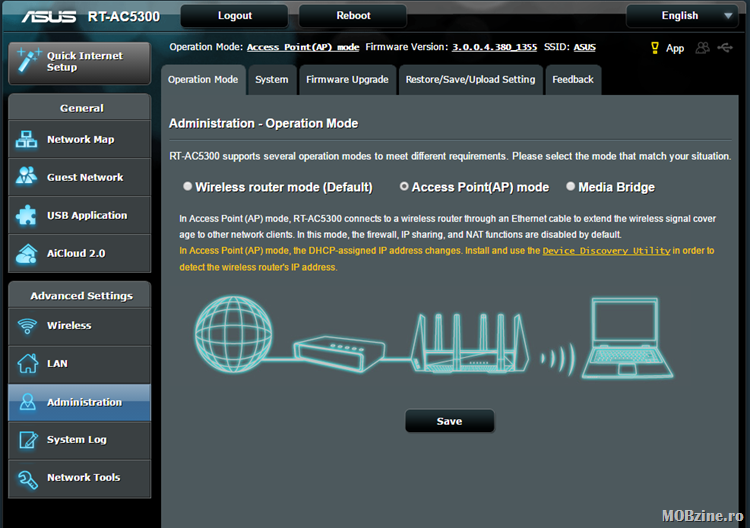This screenshot has width=750, height=528.
Task: Click the Access Point(AP) mode status link
Action: click(x=303, y=47)
